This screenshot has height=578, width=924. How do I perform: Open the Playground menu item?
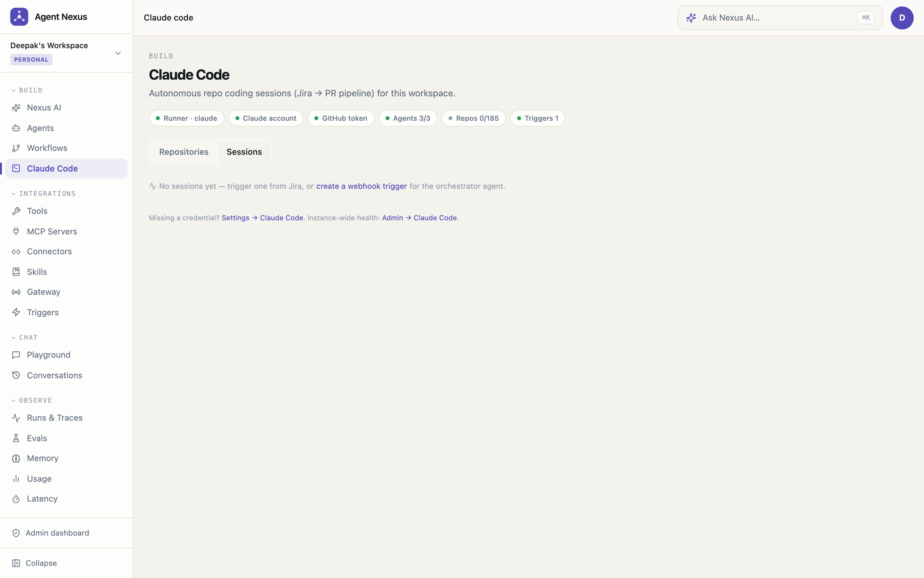pos(66,355)
